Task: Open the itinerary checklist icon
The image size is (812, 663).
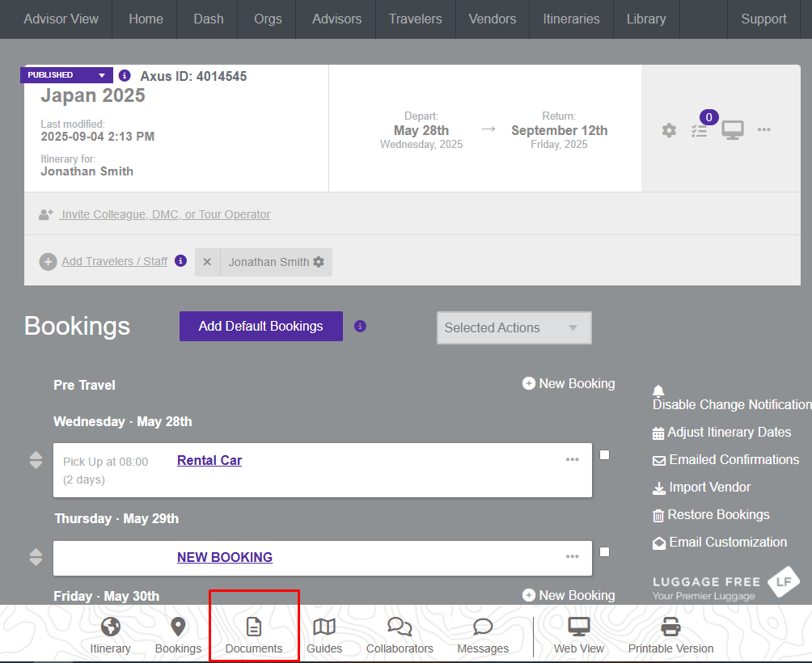Action: coord(700,129)
